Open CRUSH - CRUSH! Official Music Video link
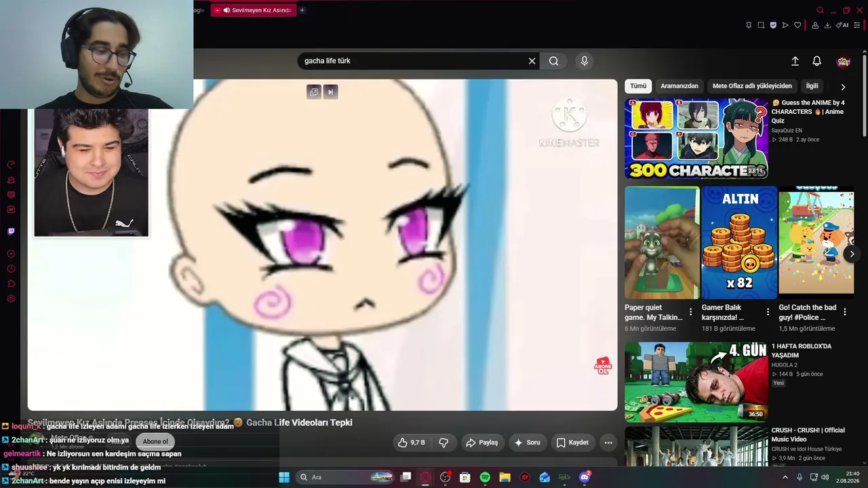 tap(808, 434)
